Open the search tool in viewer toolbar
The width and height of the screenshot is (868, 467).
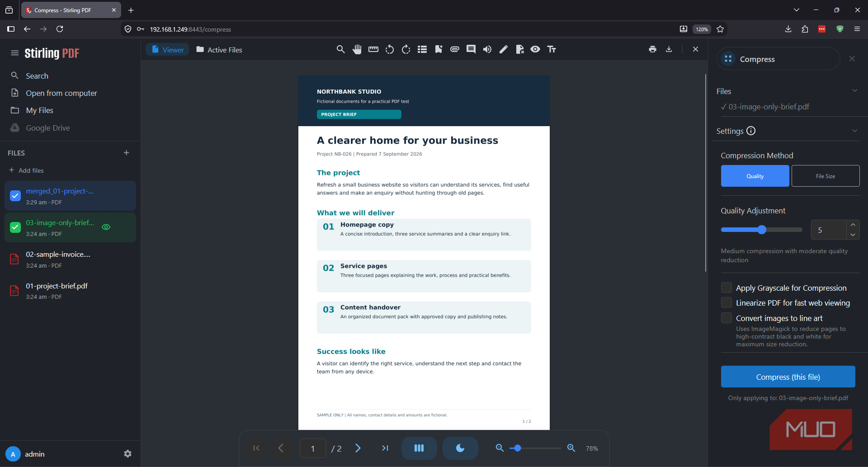point(340,49)
